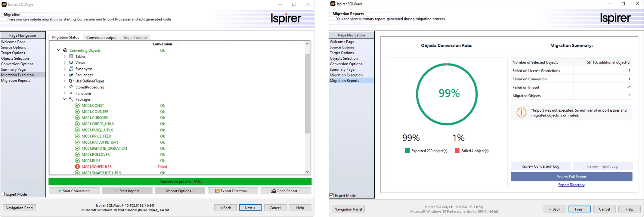Click Review Full Report button
644x217 pixels.
tap(571, 177)
